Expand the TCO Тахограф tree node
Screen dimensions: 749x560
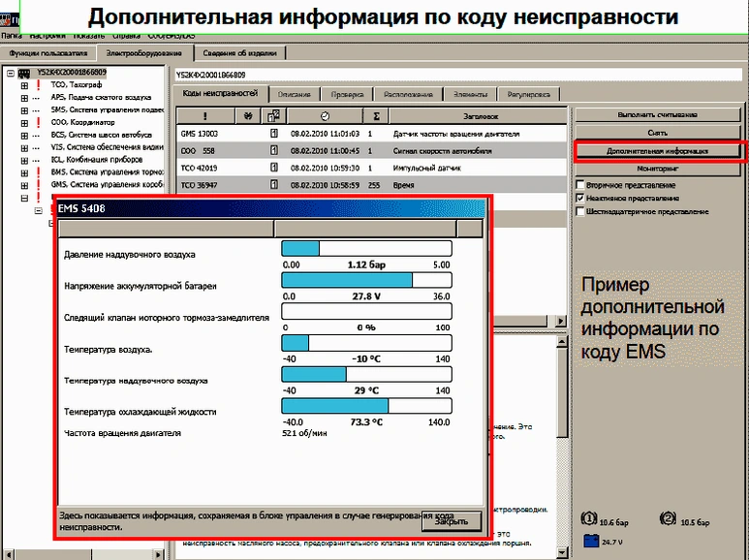(24, 85)
